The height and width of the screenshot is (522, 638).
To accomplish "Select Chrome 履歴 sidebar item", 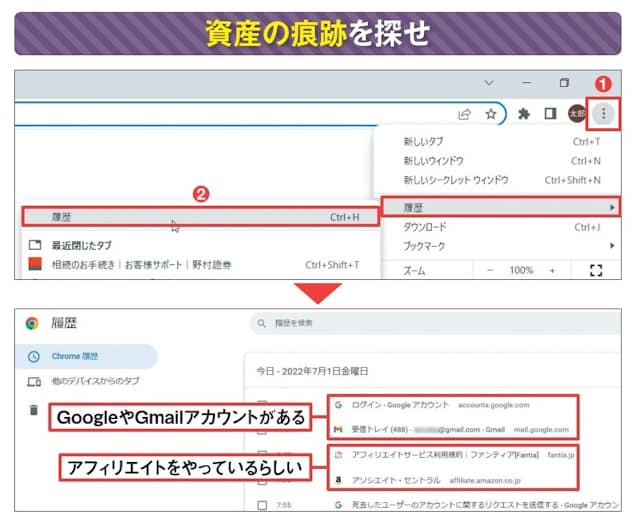I will click(86, 356).
